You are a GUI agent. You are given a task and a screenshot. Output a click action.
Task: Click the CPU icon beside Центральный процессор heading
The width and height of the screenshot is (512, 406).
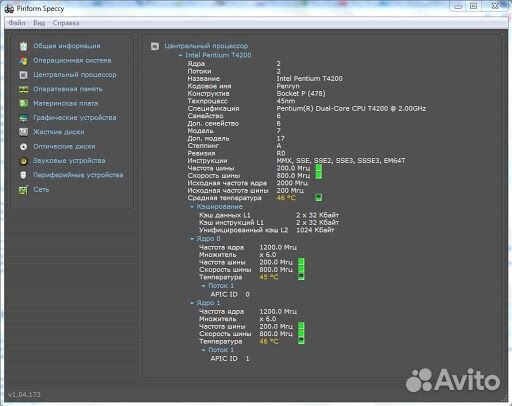pyautogui.click(x=155, y=46)
